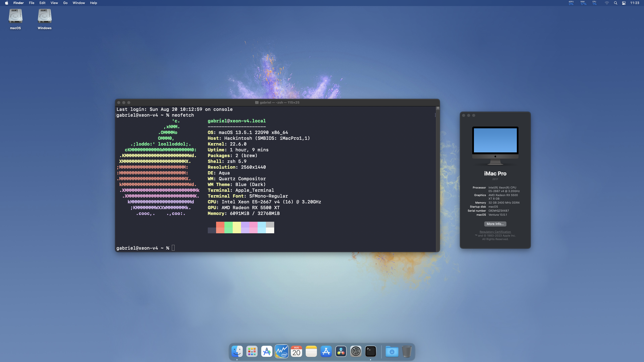
Task: Click 'Terminal Font: SFMono-Regular' line
Action: [x=248, y=196]
